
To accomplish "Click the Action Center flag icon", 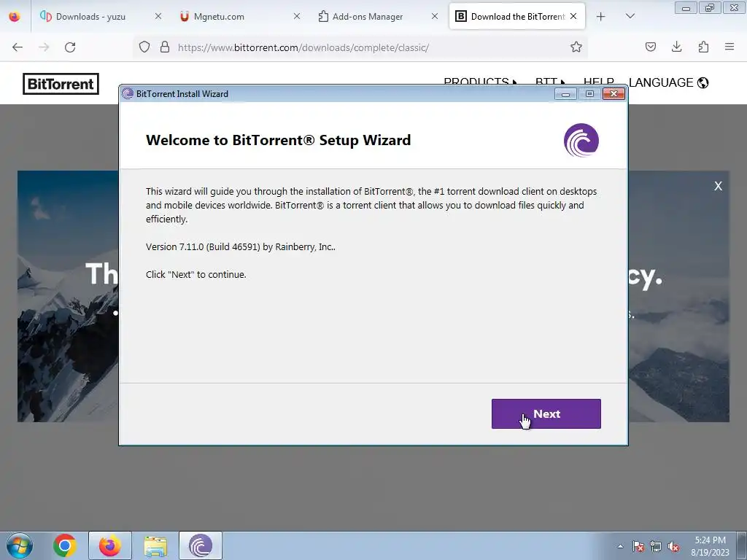I will coord(638,546).
